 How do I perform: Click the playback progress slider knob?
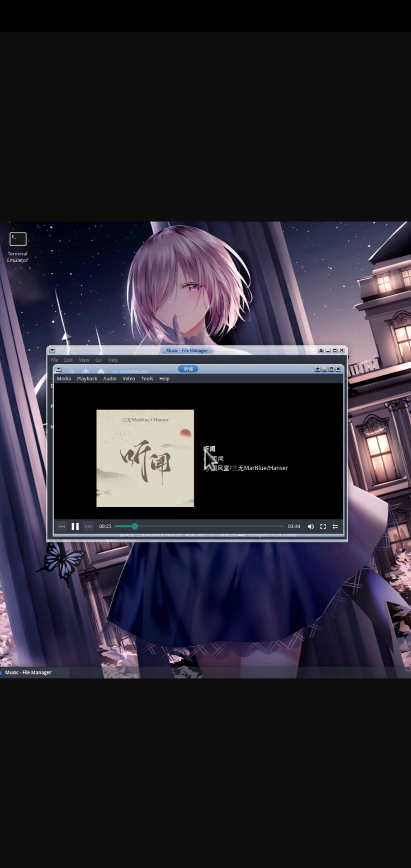point(135,526)
